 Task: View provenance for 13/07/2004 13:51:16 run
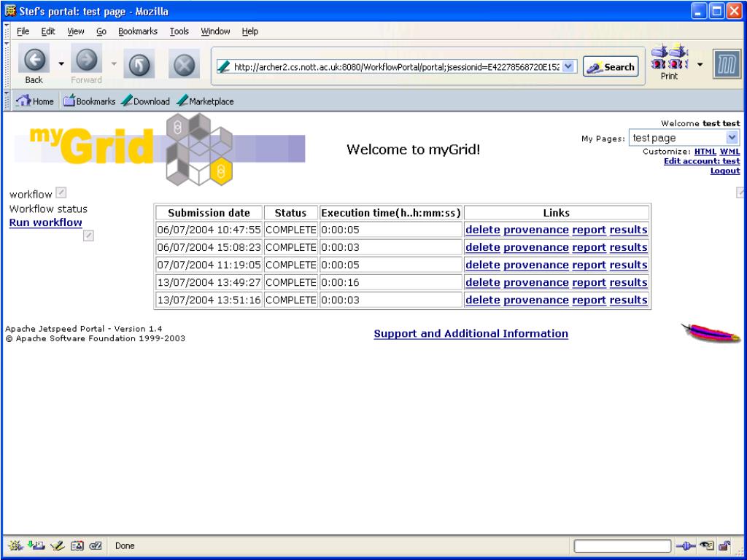536,300
